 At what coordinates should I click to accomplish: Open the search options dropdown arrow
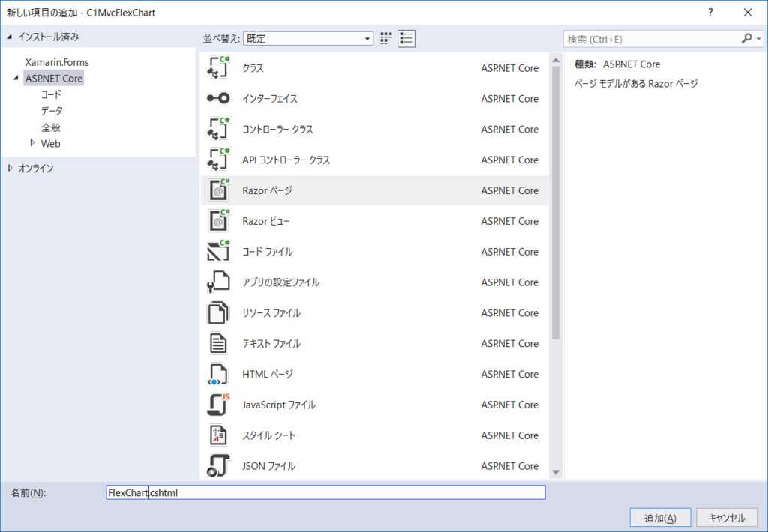[x=759, y=39]
